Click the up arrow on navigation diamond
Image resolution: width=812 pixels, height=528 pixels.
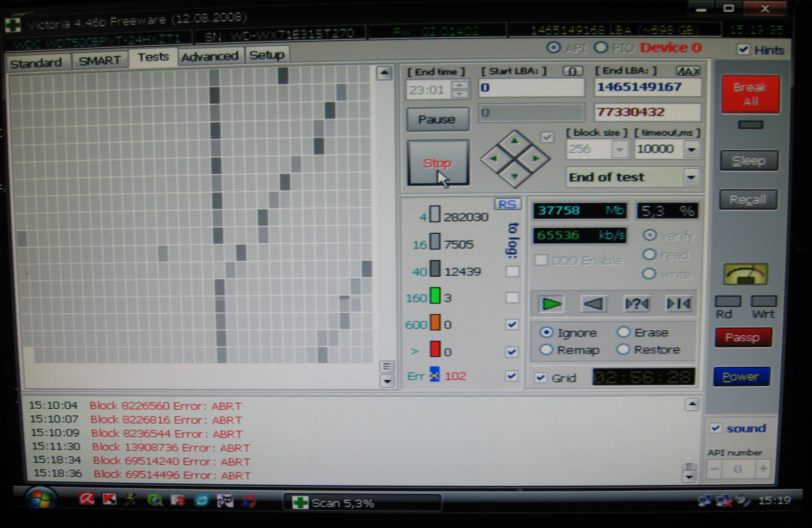click(x=515, y=141)
